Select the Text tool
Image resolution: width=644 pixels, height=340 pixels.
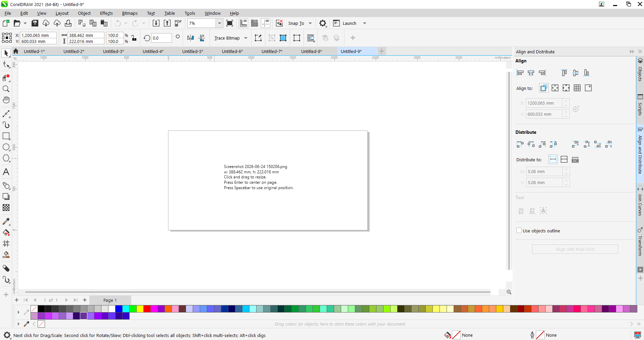6,172
